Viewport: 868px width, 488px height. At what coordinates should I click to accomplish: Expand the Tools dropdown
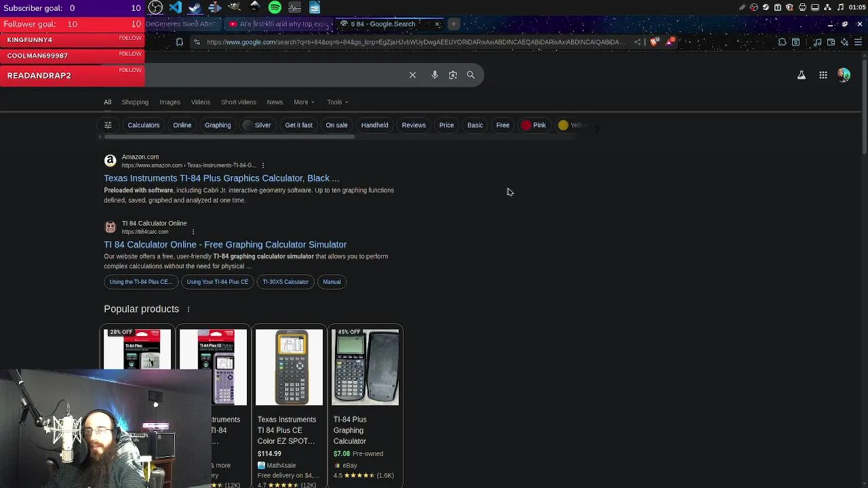[x=337, y=102]
